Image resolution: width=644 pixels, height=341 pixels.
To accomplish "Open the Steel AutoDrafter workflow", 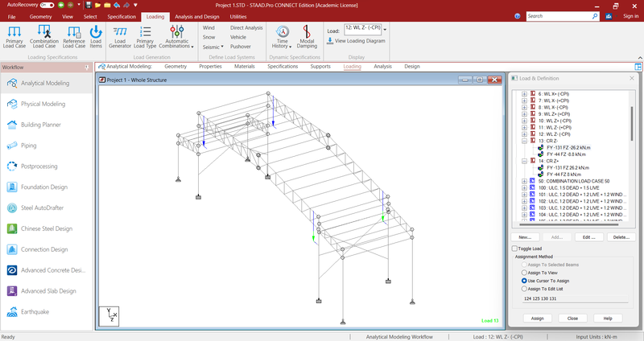I will coord(47,207).
